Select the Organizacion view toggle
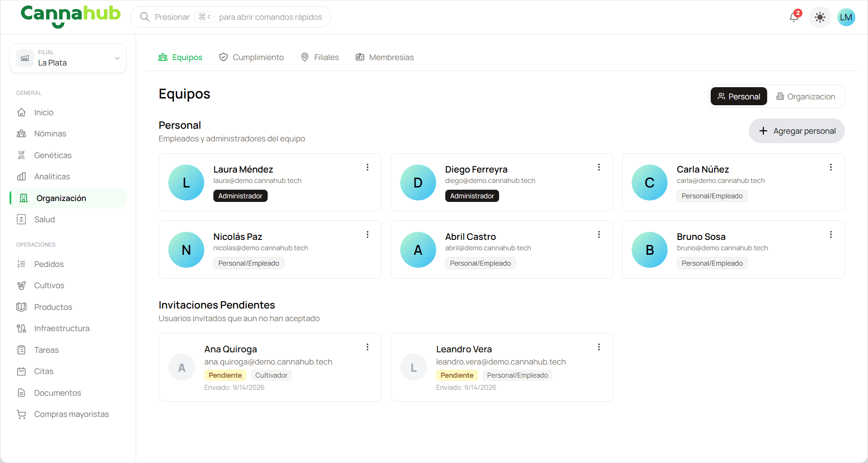Viewport: 868px width, 463px height. pyautogui.click(x=806, y=96)
